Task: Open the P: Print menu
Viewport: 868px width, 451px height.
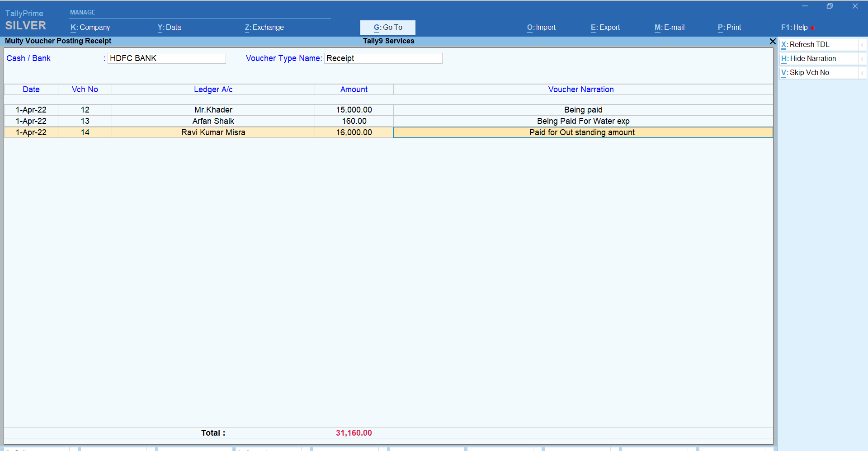Action: 729,27
